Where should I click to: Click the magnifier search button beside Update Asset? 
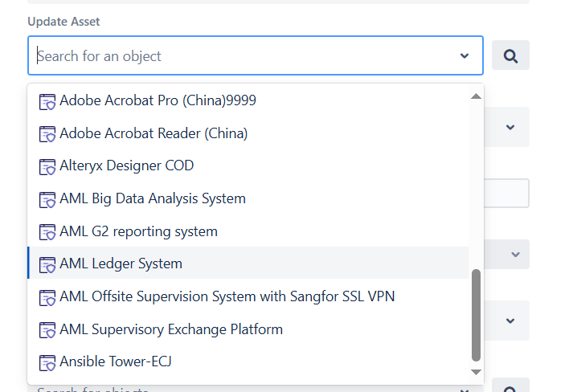510,55
